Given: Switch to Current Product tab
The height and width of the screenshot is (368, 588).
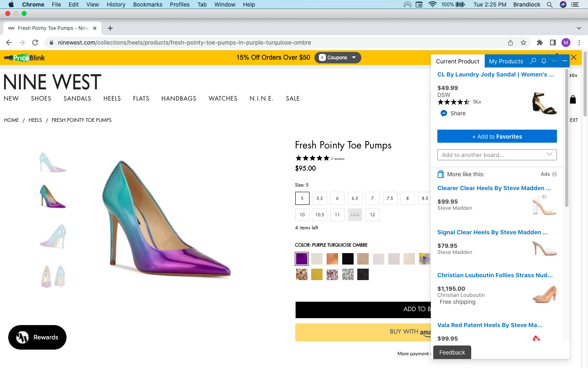Looking at the screenshot, I should pos(458,61).
